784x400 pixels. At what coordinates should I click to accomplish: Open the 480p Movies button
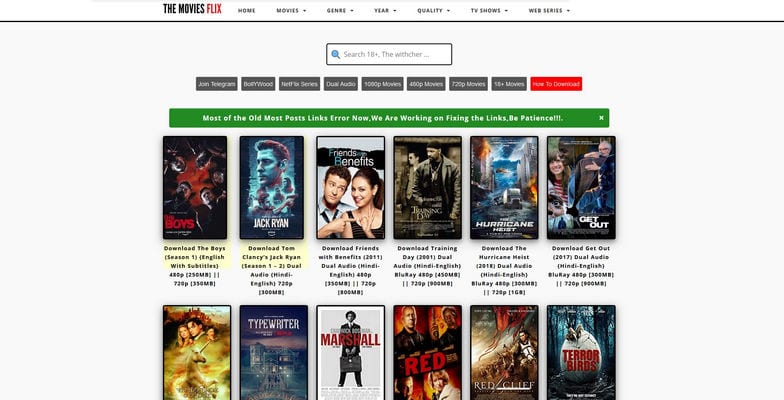tap(426, 84)
